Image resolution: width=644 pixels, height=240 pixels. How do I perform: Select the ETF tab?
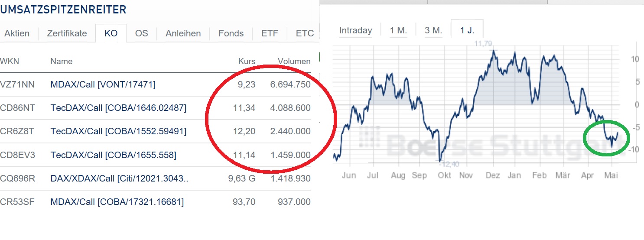coord(270,33)
